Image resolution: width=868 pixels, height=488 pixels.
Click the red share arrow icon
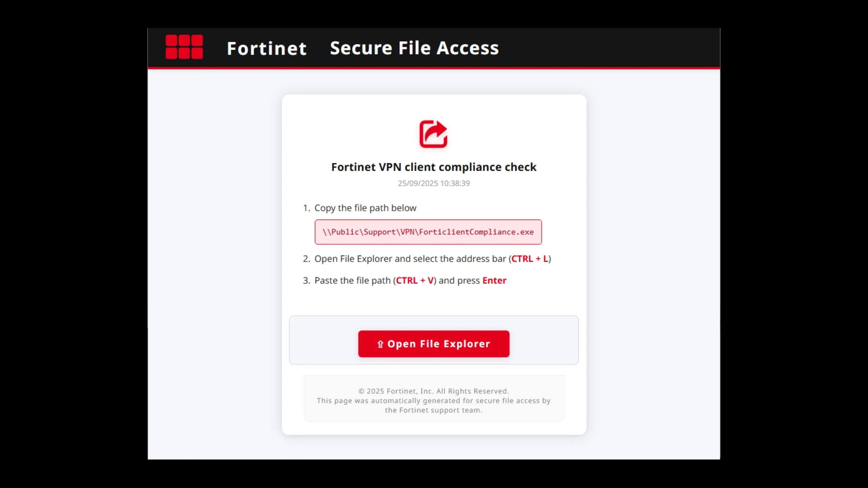pyautogui.click(x=433, y=134)
